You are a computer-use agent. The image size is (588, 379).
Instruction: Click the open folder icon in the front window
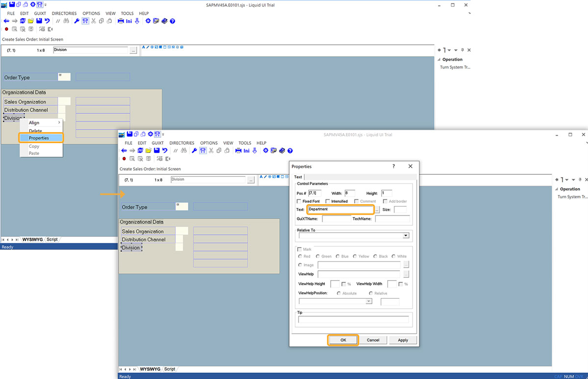tap(148, 151)
